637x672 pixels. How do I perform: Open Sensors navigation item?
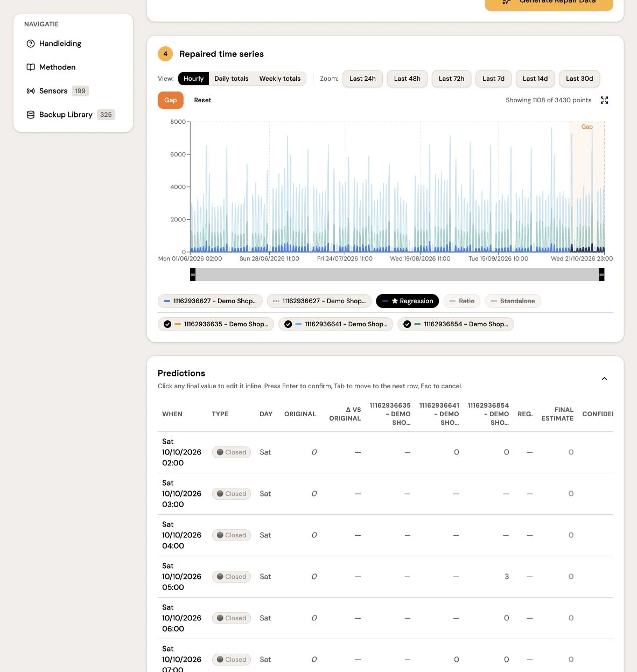tap(73, 91)
